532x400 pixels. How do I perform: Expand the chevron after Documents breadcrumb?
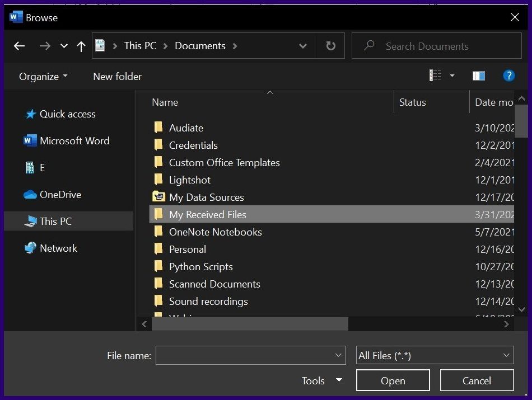[235, 46]
